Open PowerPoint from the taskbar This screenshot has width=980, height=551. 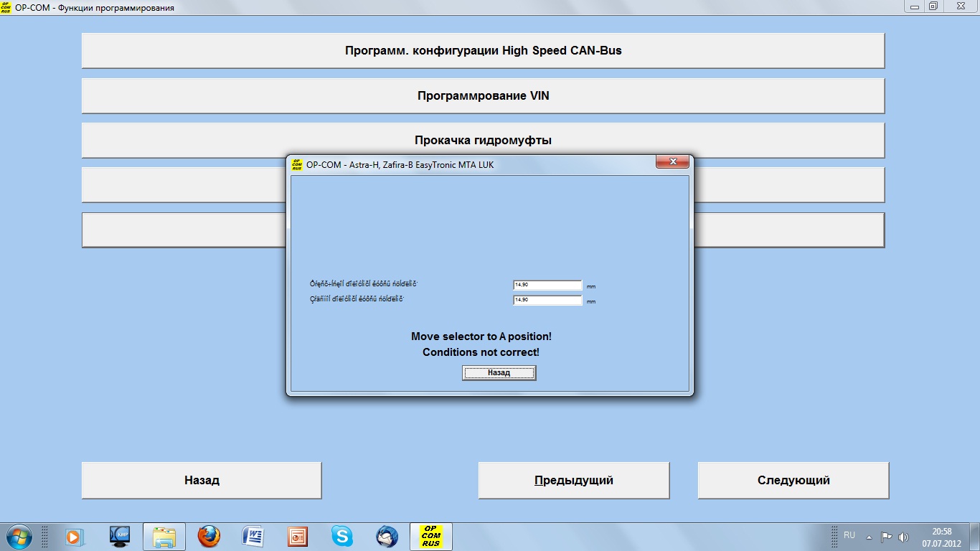[x=298, y=536]
